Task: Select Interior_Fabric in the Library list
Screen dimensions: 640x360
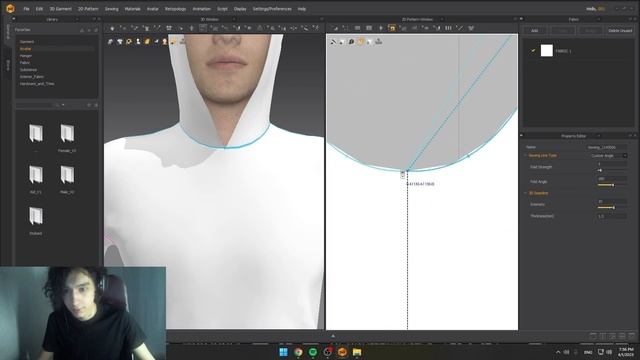Action: (32, 77)
